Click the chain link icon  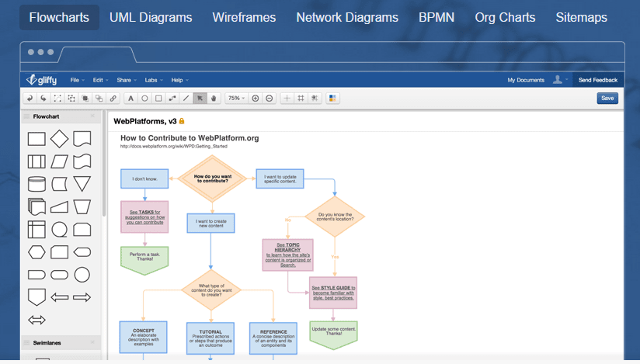click(x=113, y=99)
